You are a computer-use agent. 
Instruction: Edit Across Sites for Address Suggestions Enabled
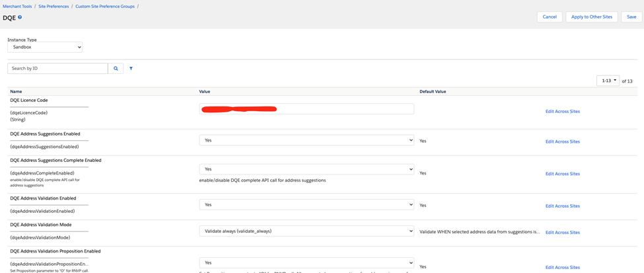(563, 141)
